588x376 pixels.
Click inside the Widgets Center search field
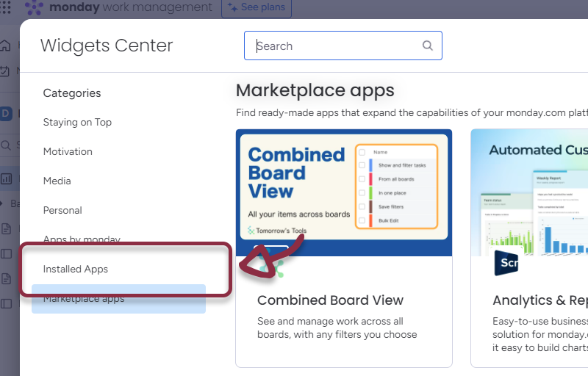tap(338, 46)
